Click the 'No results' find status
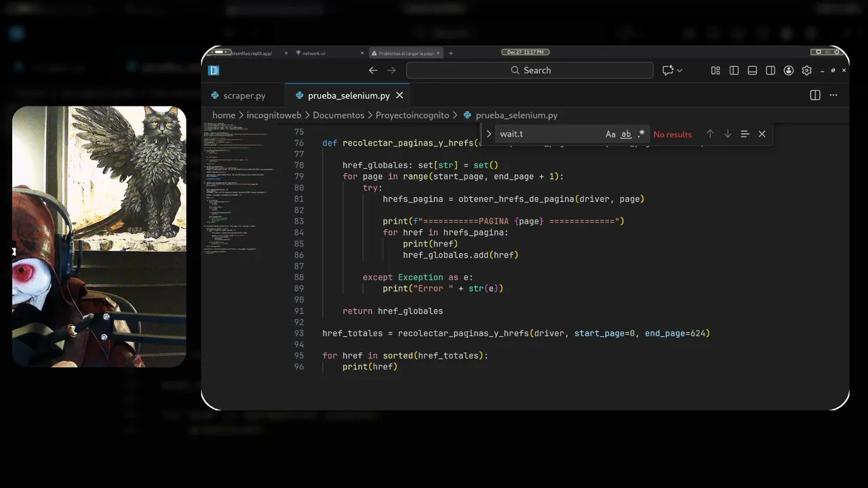The image size is (868, 488). click(673, 134)
